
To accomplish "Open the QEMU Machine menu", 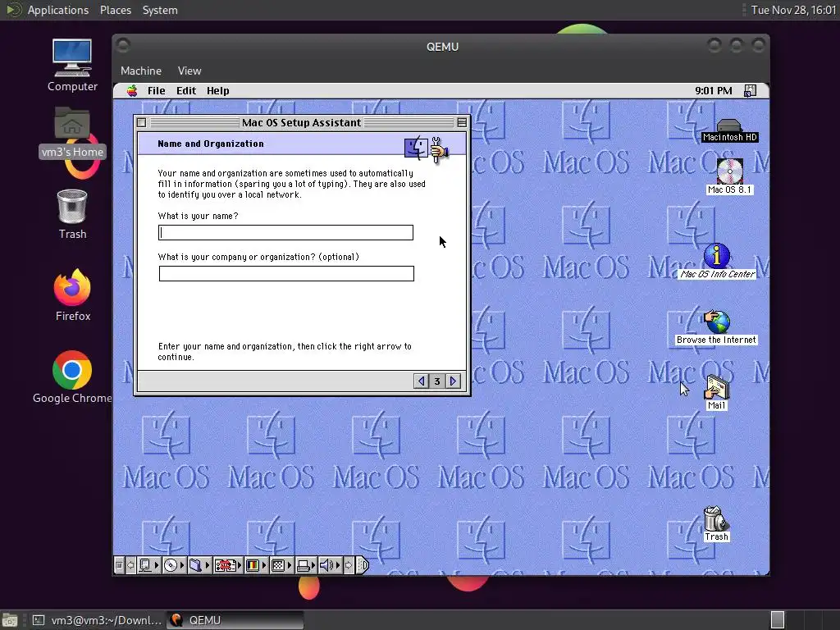I will [141, 71].
